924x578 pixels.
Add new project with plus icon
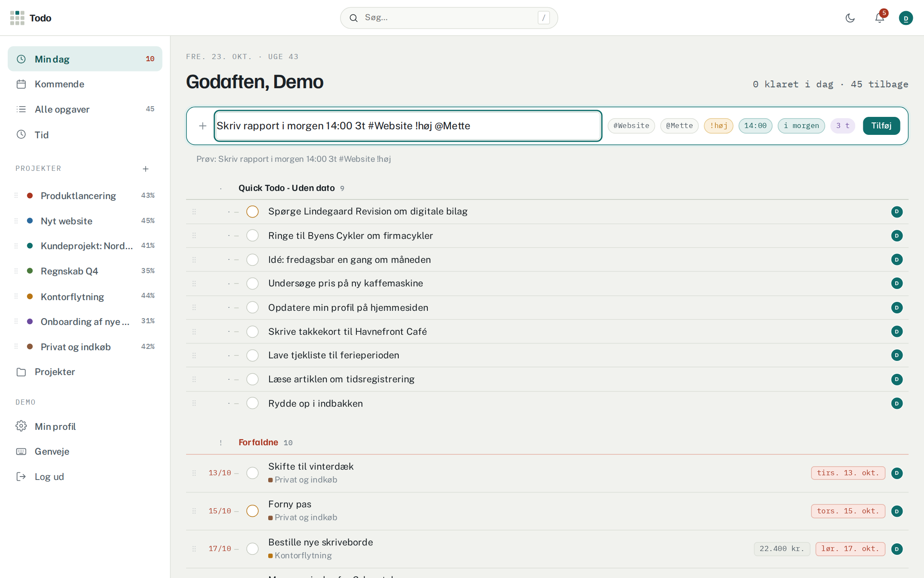coord(145,169)
